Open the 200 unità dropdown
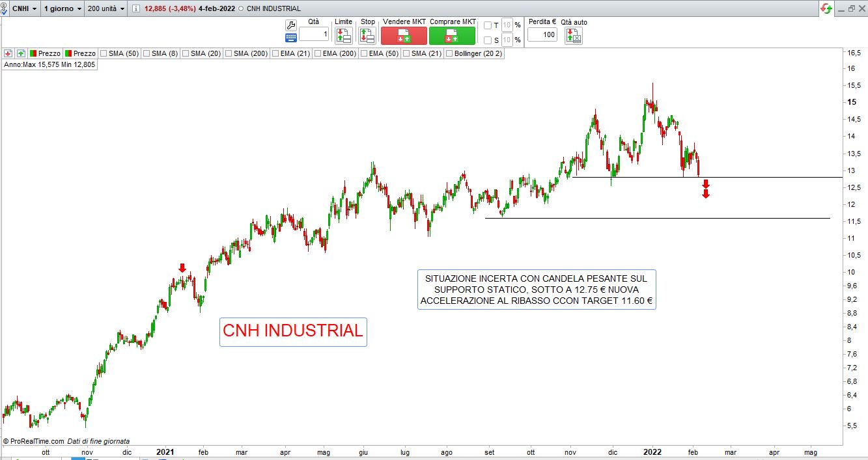868x460 pixels. [107, 8]
